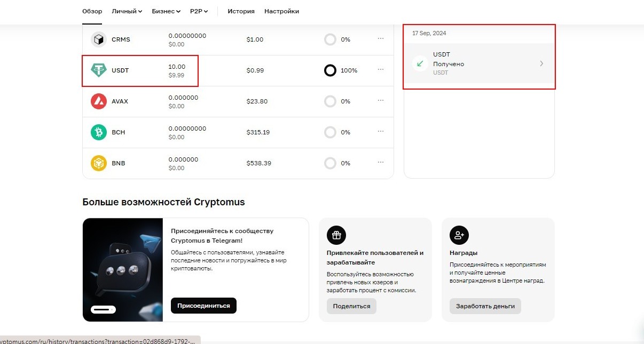Click the Присоединиться button
This screenshot has width=644, height=344.
click(203, 306)
